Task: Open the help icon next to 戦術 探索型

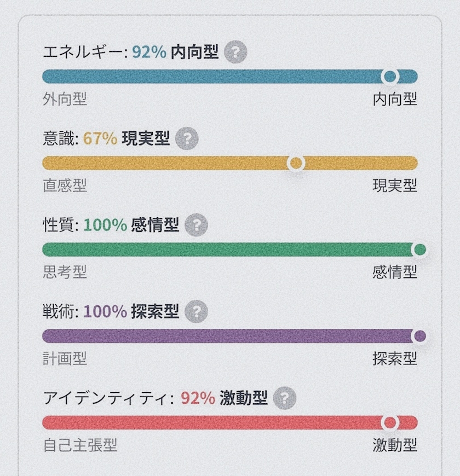Action: pos(196,311)
